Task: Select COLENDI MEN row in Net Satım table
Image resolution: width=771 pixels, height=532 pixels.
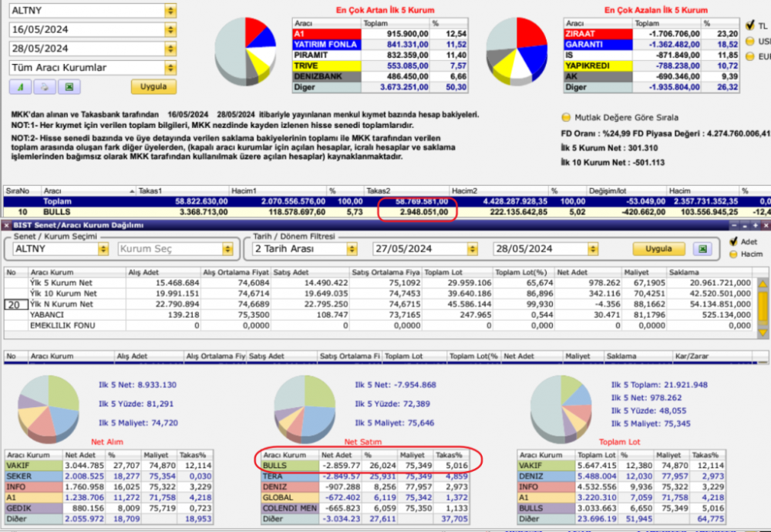Action: [365, 508]
